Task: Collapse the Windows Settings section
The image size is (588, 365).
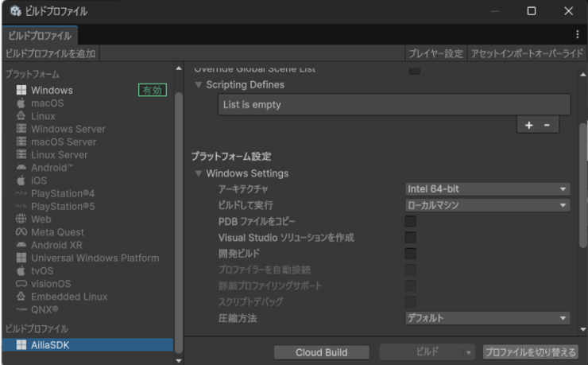Action: click(x=198, y=173)
